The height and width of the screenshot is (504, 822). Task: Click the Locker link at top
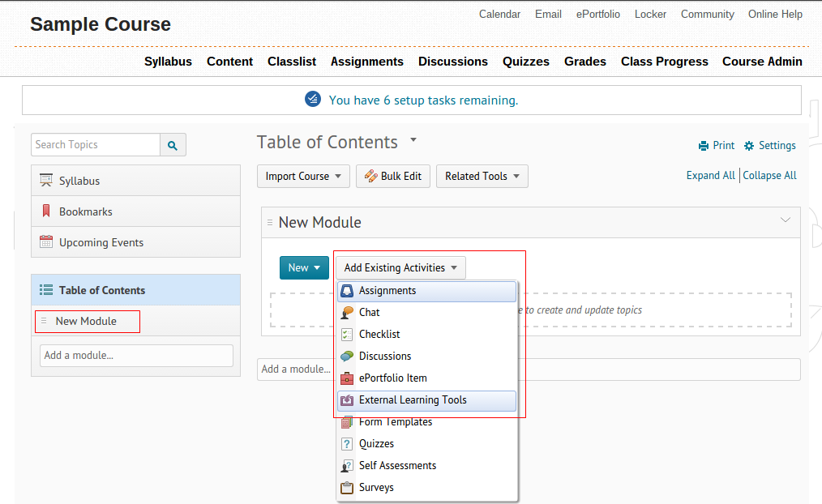coord(651,14)
